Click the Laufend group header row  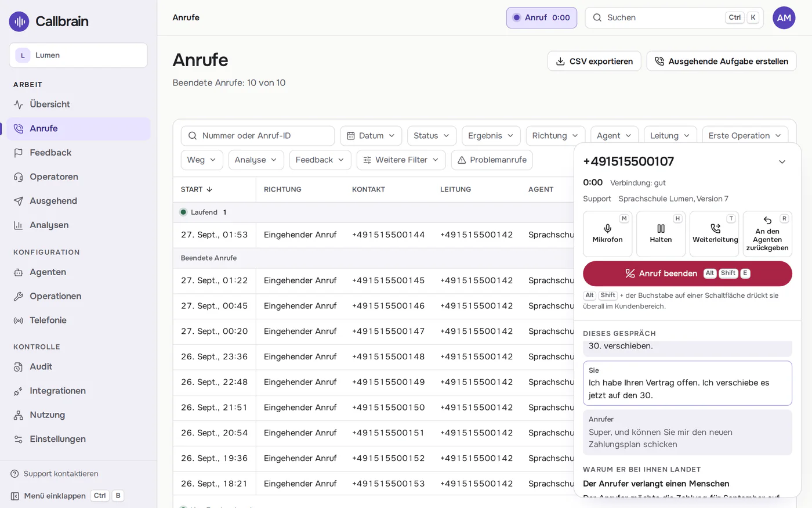tap(373, 212)
